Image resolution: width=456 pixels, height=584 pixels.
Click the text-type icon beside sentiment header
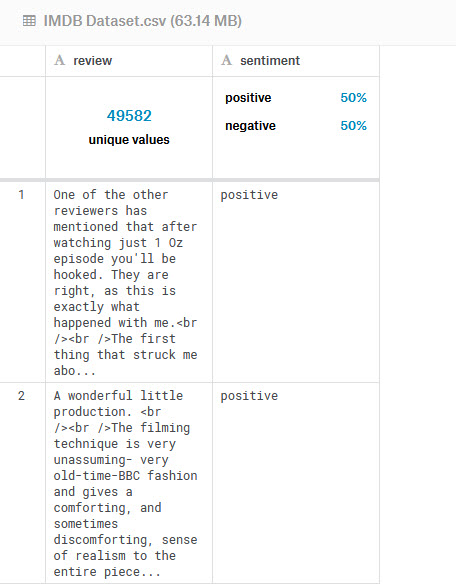pos(227,60)
